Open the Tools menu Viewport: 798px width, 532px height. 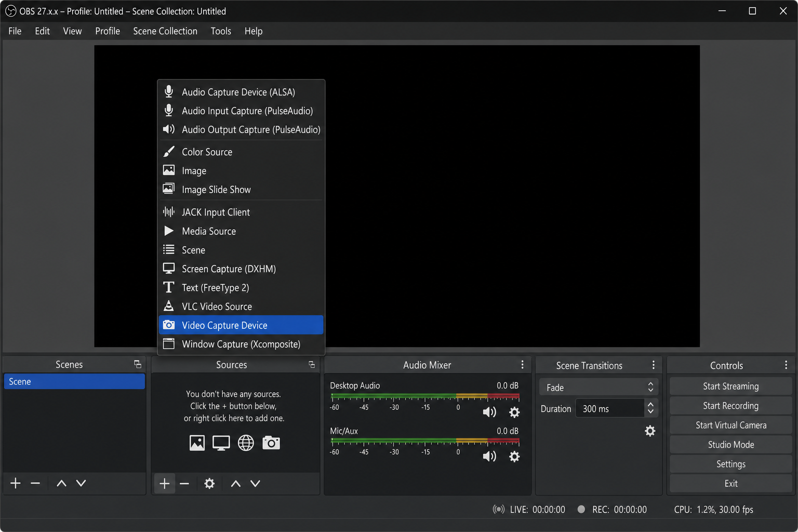221,31
